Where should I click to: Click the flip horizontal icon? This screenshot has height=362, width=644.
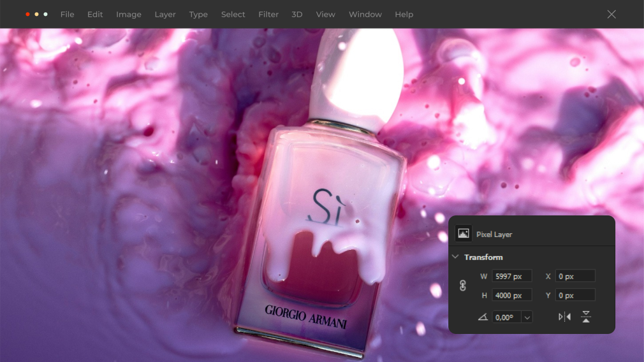565,317
